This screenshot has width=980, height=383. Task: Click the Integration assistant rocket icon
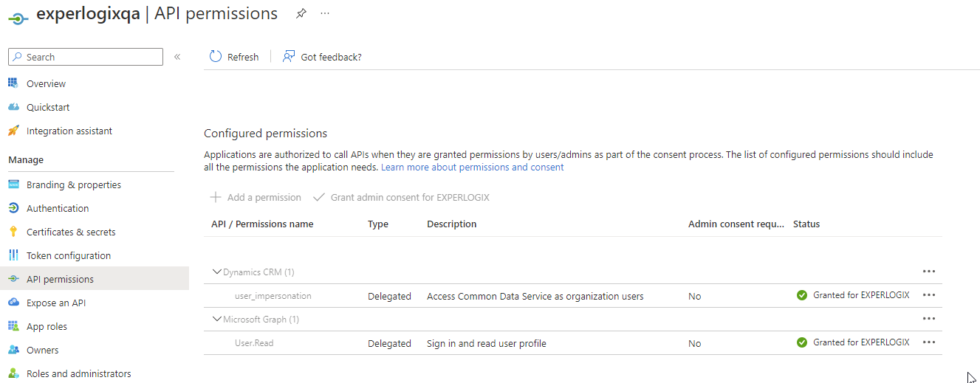13,131
